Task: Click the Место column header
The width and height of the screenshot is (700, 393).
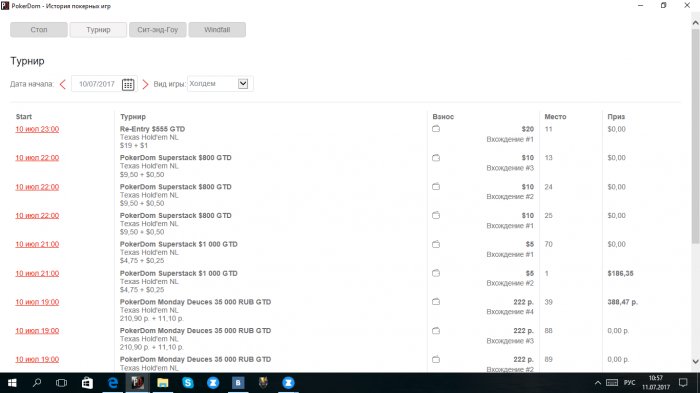Action: 555,117
